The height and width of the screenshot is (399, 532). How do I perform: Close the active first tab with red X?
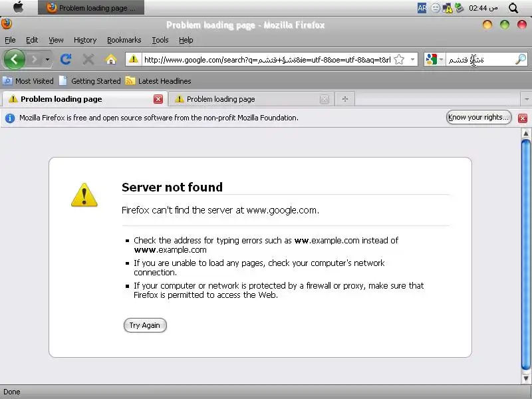[158, 99]
